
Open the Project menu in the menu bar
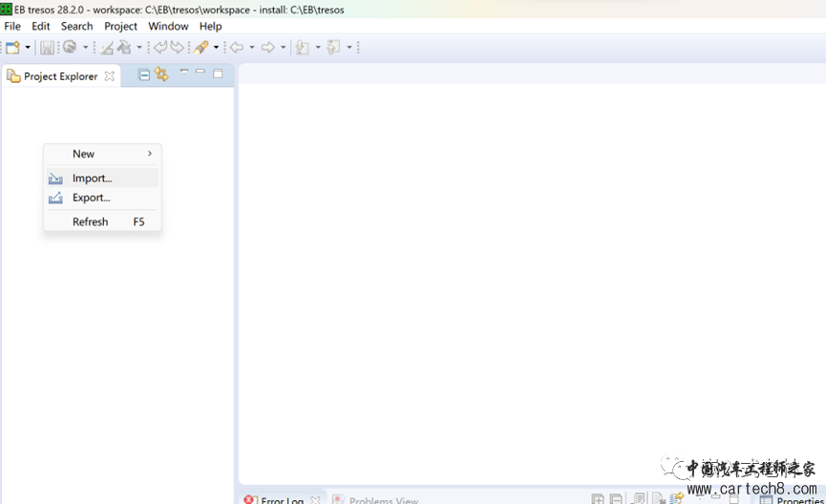(120, 26)
